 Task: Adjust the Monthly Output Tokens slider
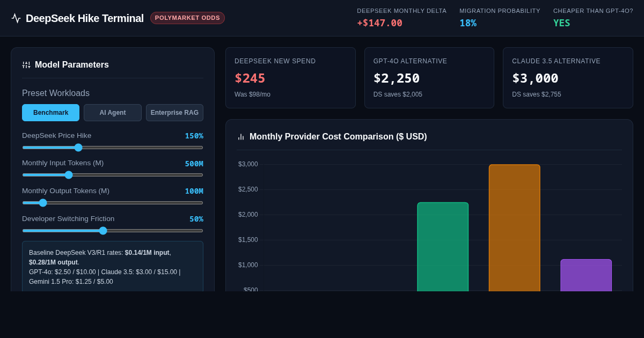[113, 203]
